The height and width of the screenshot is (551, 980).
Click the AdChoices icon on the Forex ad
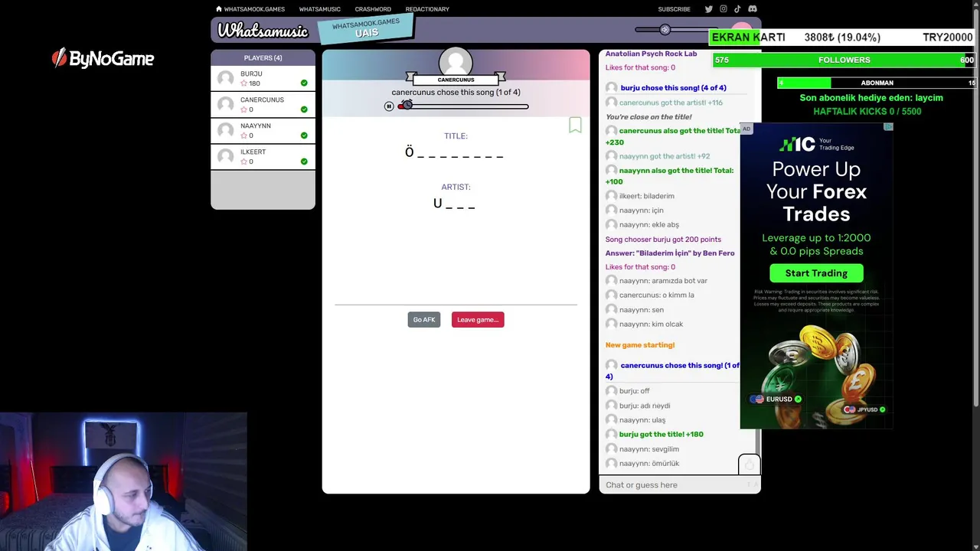point(888,127)
